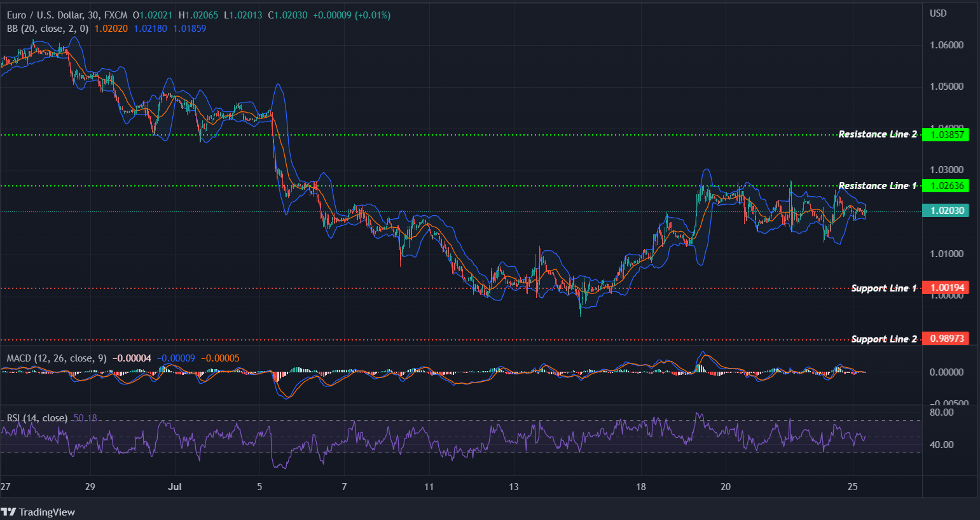Click the 25 date mark on time axis
980x520 pixels.
pos(853,487)
